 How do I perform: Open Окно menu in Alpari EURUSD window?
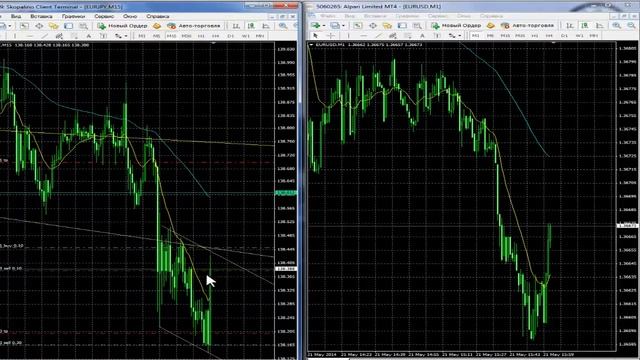tap(464, 16)
